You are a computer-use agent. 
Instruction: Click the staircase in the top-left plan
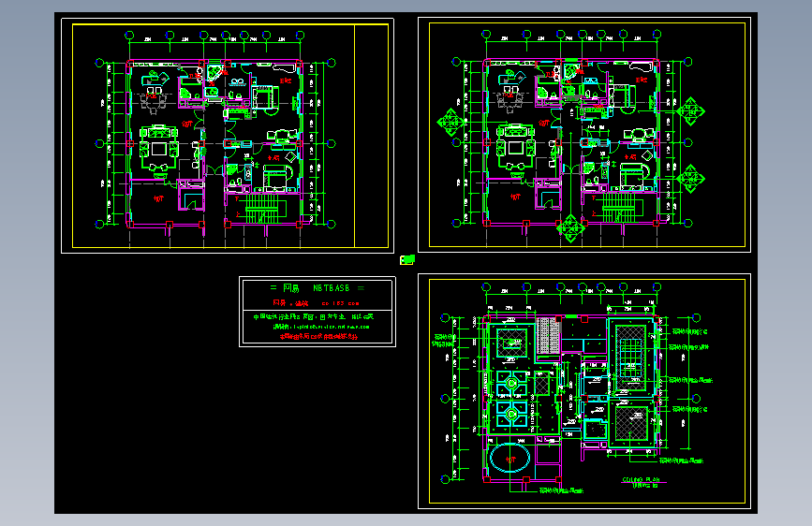262,208
